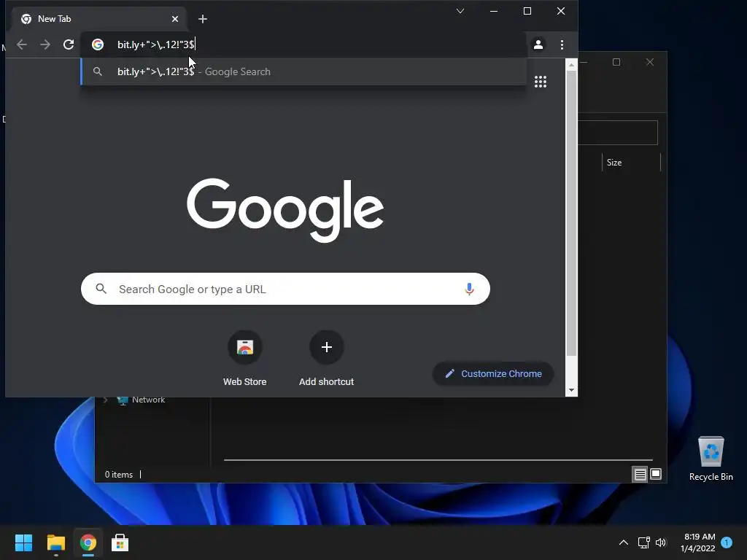Switch File Explorer to large icons view
The height and width of the screenshot is (560, 747).
pyautogui.click(x=656, y=474)
